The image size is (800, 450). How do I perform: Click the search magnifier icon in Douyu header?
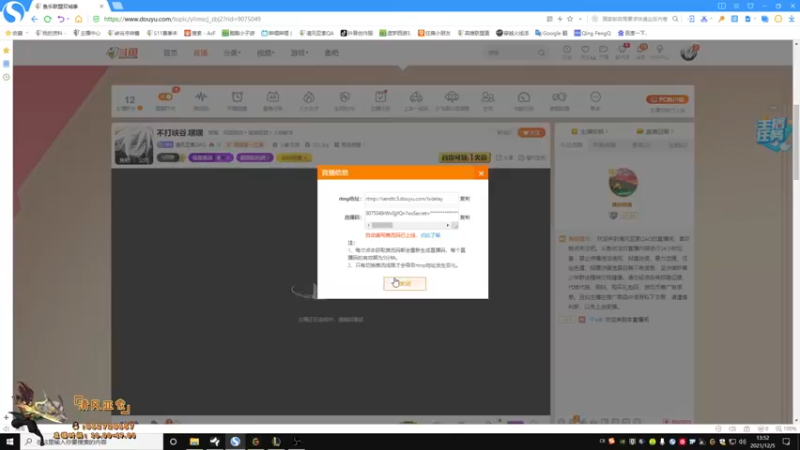541,53
